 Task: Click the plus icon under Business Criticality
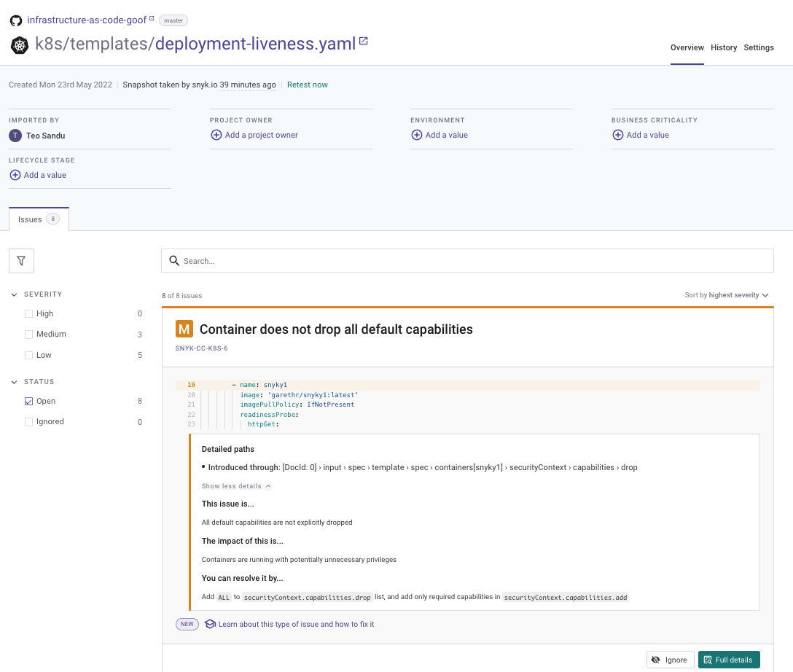(618, 135)
